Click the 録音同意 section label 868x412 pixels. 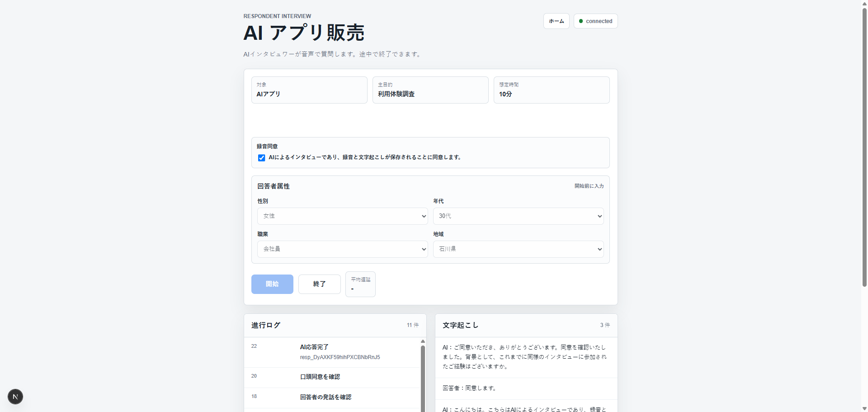[x=267, y=147]
